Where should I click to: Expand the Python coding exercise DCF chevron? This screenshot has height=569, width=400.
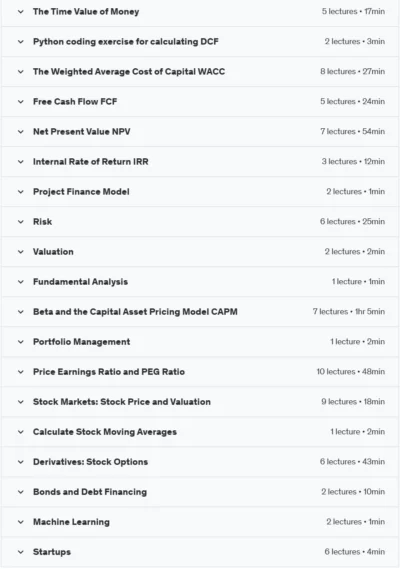click(21, 42)
